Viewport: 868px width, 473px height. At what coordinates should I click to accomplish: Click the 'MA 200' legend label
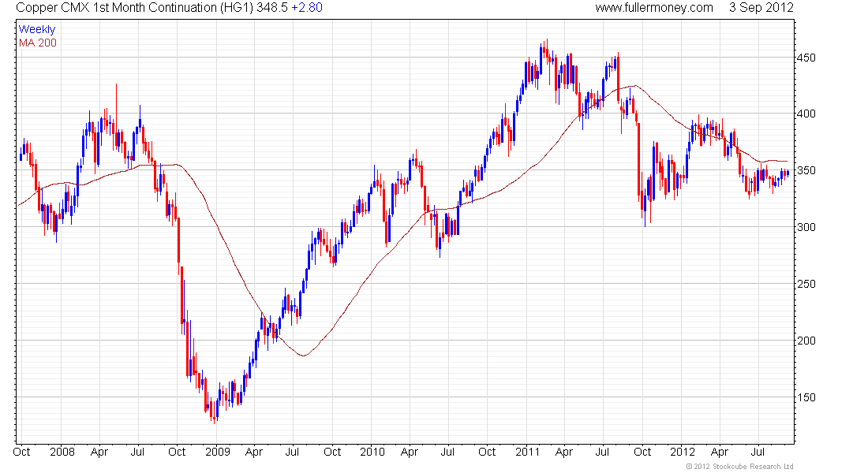coord(38,43)
